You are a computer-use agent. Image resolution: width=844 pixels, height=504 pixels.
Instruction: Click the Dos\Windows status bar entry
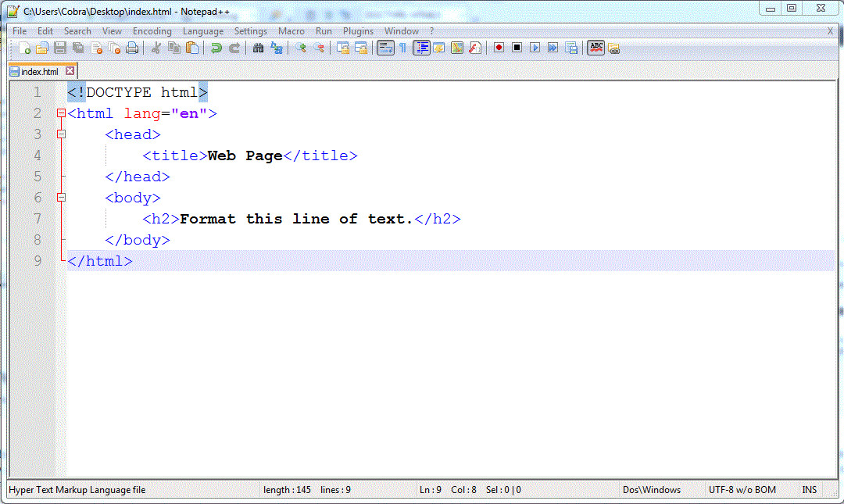[x=651, y=490]
